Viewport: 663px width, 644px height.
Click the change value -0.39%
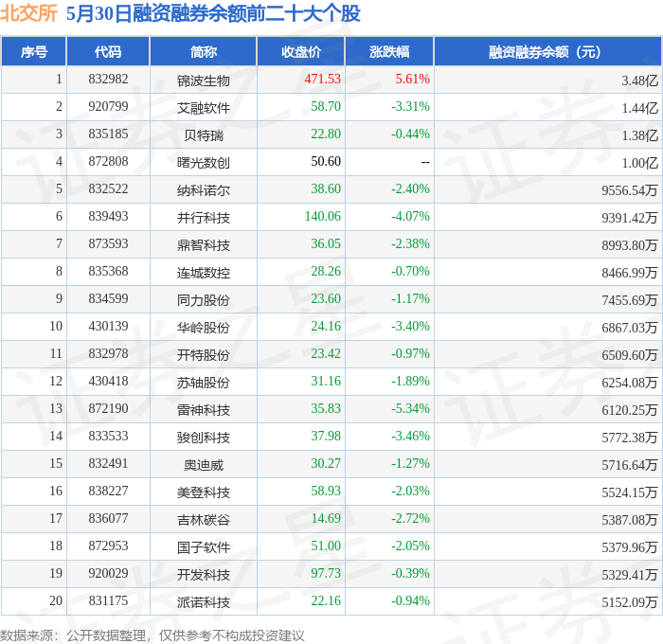(x=410, y=573)
